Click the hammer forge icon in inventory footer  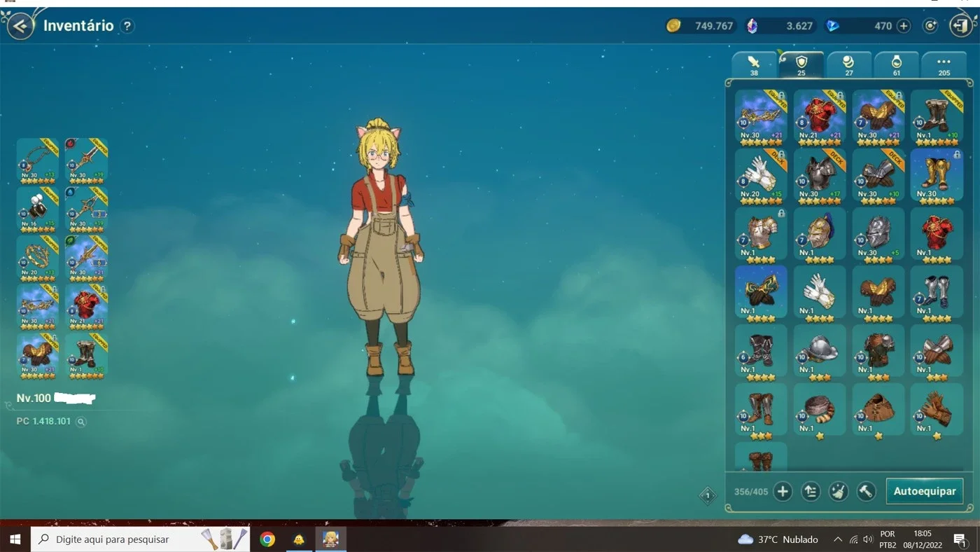867,492
